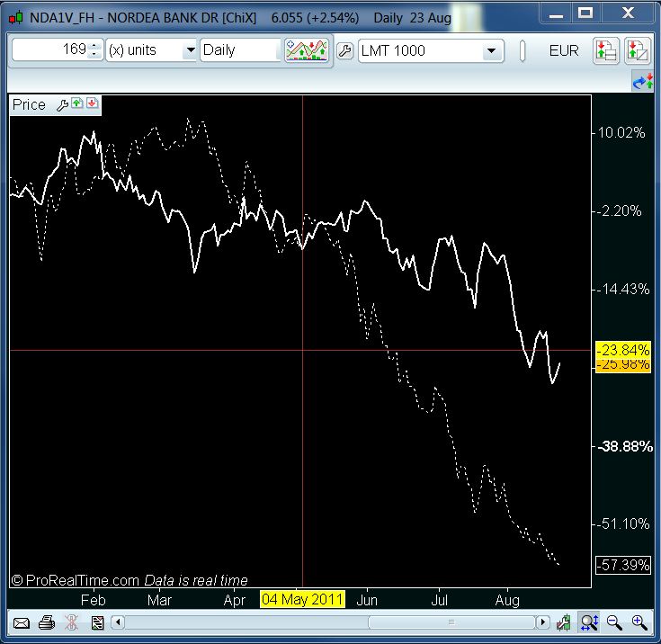Zoom in the chart
The width and height of the screenshot is (661, 644).
coord(639,622)
